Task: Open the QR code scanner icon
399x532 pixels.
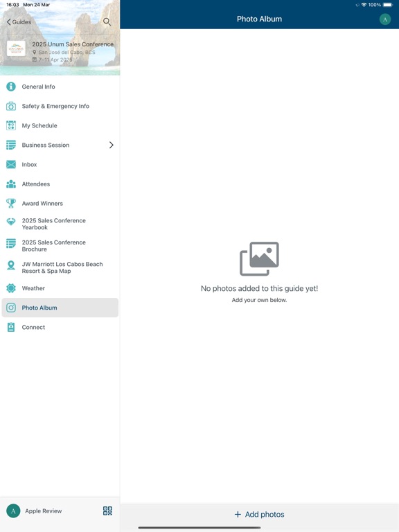Action: [x=107, y=511]
